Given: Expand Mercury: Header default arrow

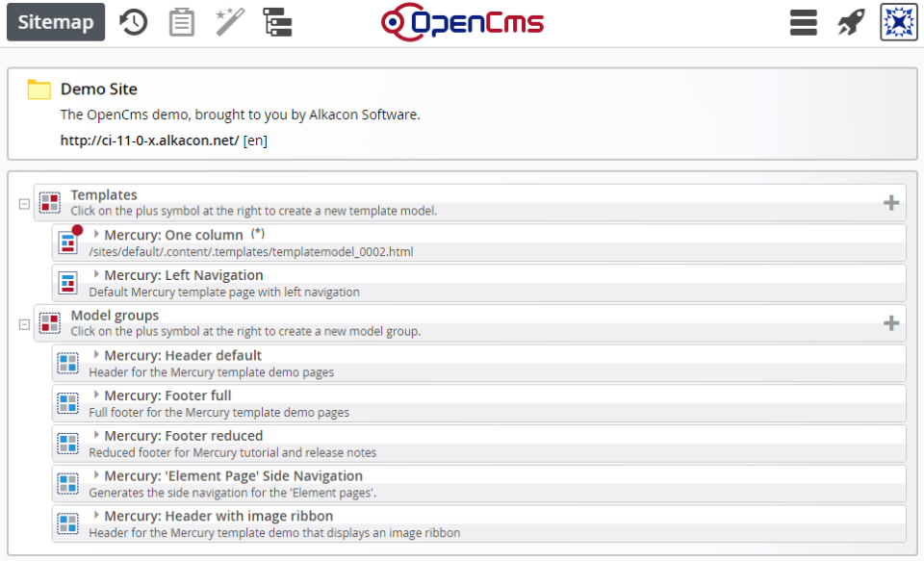Looking at the screenshot, I should click(x=96, y=354).
